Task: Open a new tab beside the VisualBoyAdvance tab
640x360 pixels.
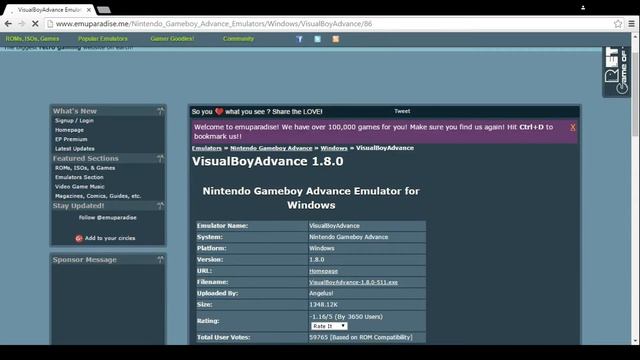Action: (x=104, y=9)
